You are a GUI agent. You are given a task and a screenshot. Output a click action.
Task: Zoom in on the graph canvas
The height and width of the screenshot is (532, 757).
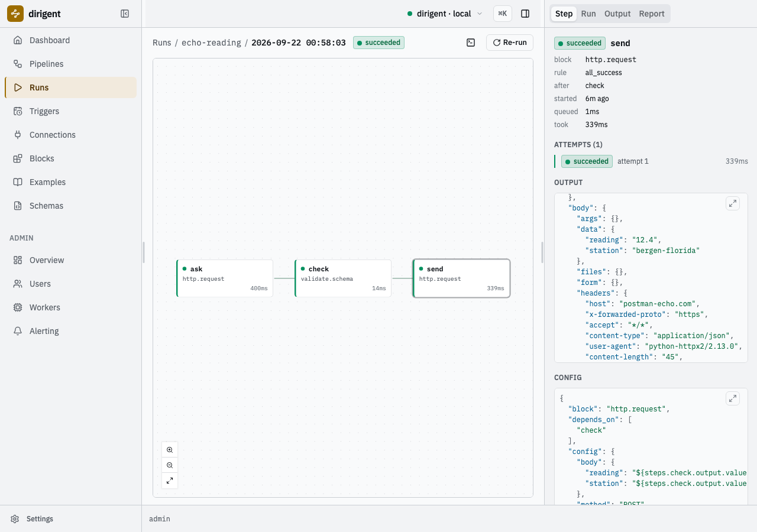(x=170, y=450)
